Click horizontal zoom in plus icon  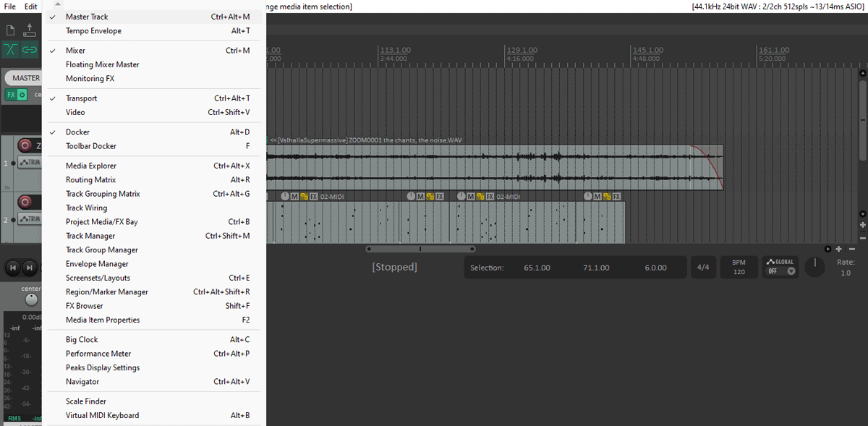839,249
